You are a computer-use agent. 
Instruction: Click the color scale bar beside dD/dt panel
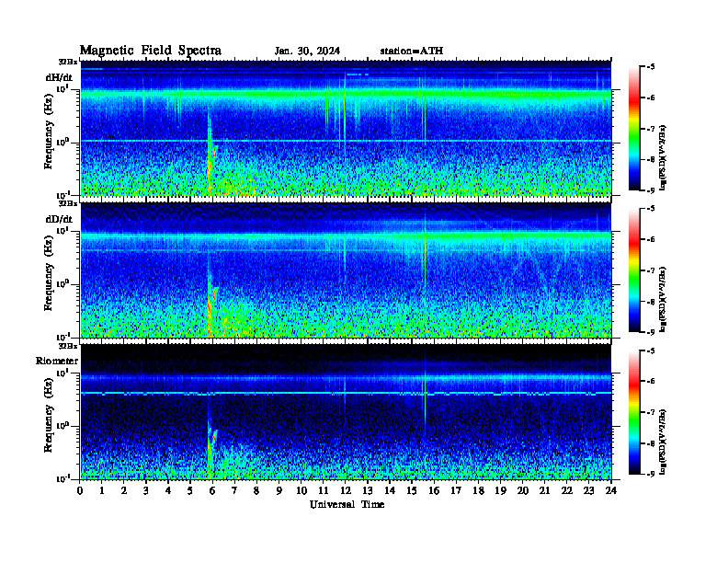click(x=634, y=270)
